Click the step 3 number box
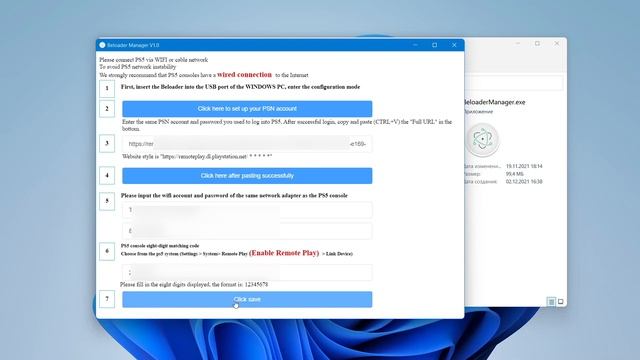Image resolution: width=640 pixels, height=360 pixels. point(107,144)
